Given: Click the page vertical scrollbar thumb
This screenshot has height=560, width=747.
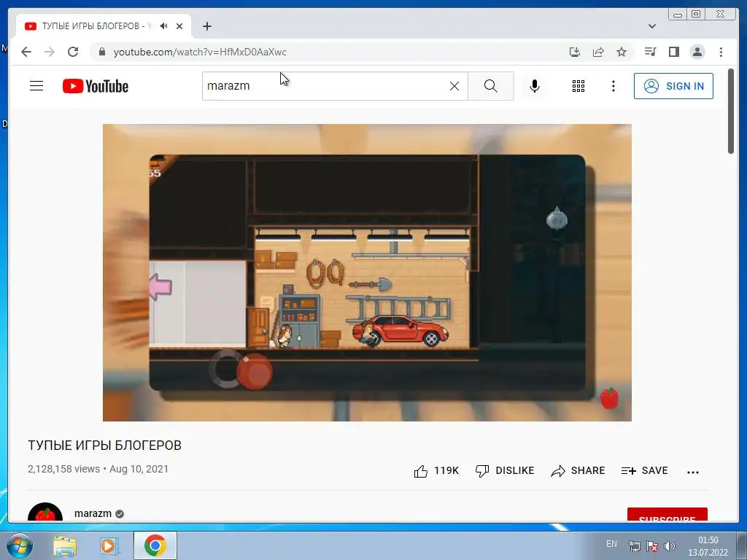Looking at the screenshot, I should [x=731, y=111].
